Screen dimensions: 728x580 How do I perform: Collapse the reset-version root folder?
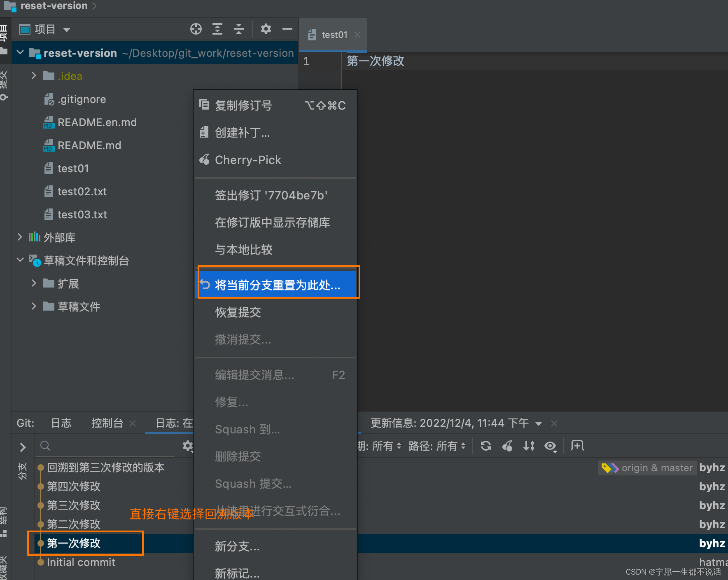(x=20, y=53)
